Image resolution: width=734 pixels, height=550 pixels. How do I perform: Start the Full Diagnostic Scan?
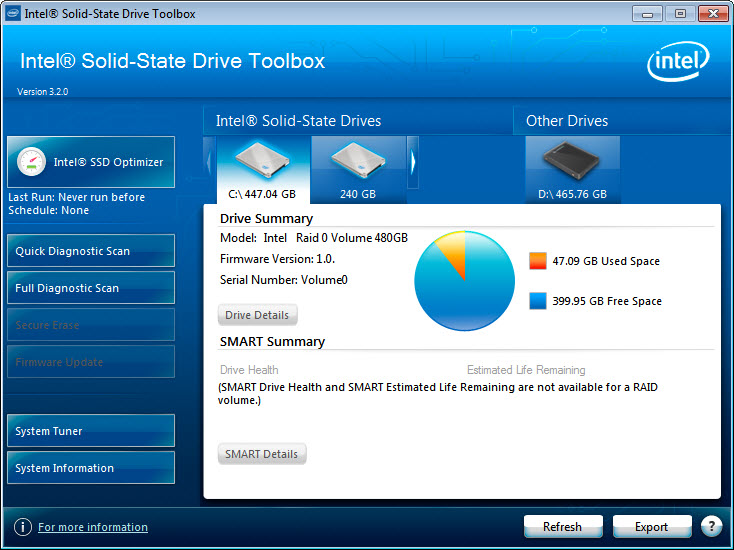tap(90, 288)
